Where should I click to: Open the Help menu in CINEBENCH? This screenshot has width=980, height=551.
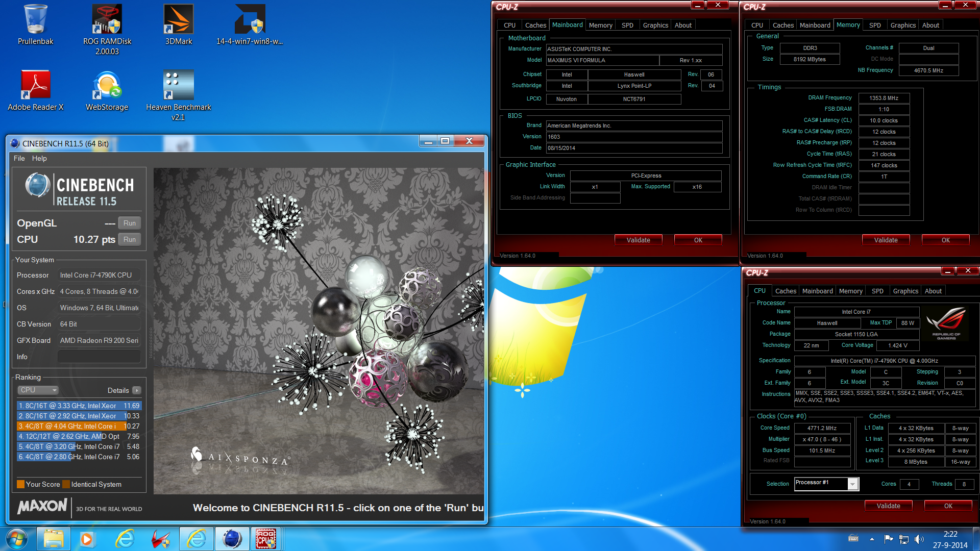[x=39, y=158]
